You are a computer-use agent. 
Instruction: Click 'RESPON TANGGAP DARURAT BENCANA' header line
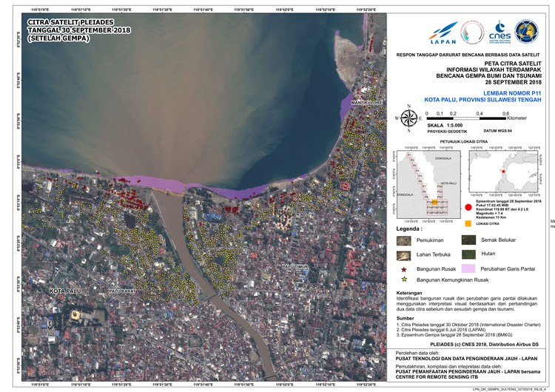468,55
